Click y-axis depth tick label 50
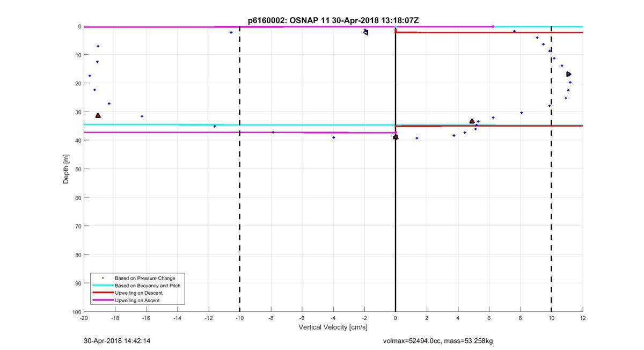This screenshot has height=350, width=644. [x=77, y=169]
